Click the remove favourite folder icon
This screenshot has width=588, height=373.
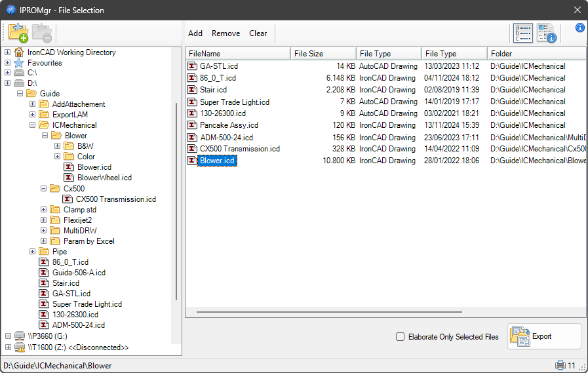coord(42,33)
